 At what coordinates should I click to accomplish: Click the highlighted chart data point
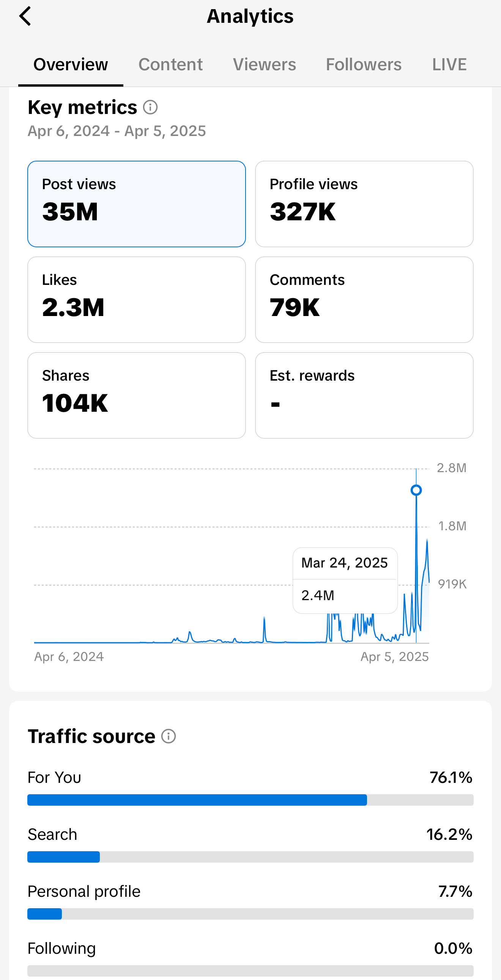coord(416,490)
